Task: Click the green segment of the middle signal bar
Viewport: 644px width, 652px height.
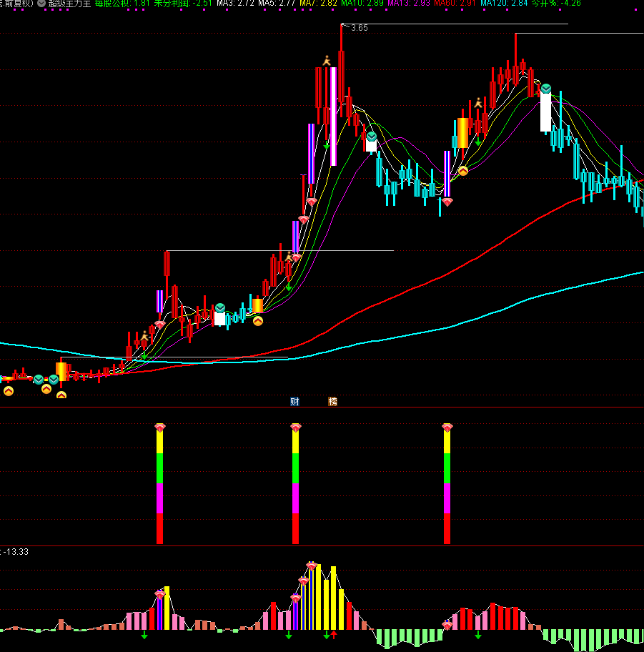Action: 295,468
